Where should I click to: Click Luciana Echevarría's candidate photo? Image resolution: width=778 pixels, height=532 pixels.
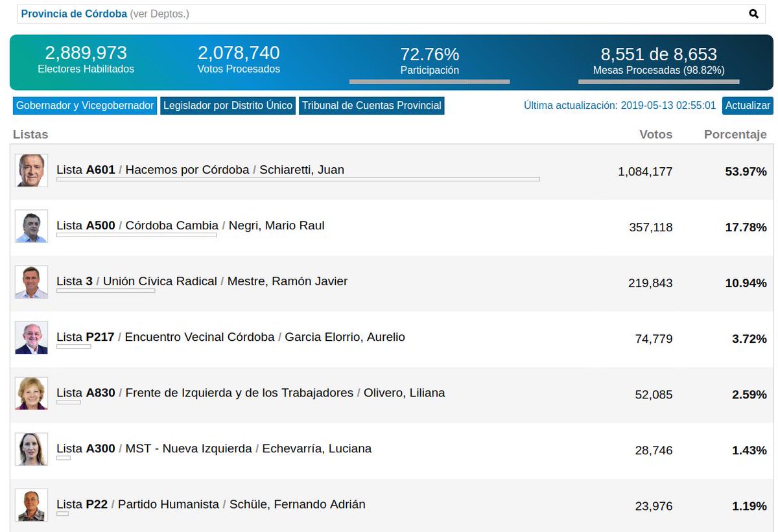point(32,449)
